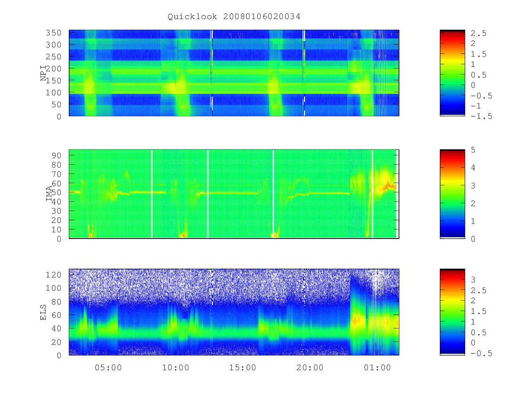
Task: Click the 01:00 time axis label
Action: [377, 368]
